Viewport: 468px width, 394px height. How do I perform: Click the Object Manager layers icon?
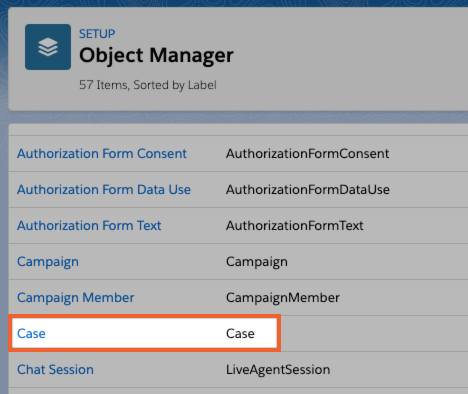pos(48,47)
